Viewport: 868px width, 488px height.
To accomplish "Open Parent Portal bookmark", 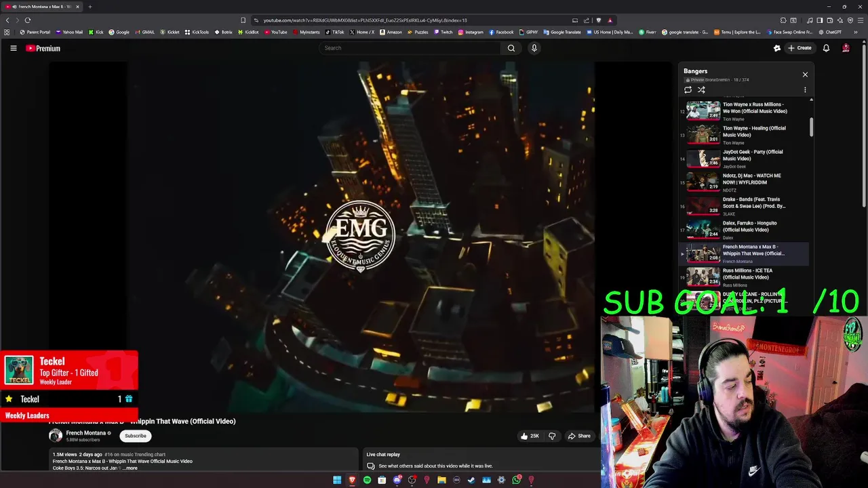I will tap(35, 32).
